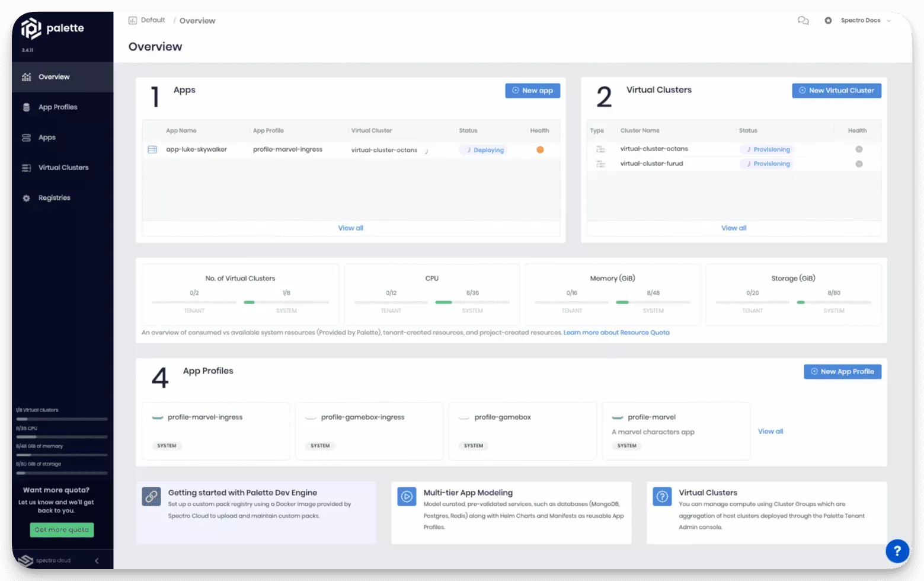Toggle the Deploying status of app-luke-skywalker
This screenshot has width=924, height=581.
(x=483, y=149)
